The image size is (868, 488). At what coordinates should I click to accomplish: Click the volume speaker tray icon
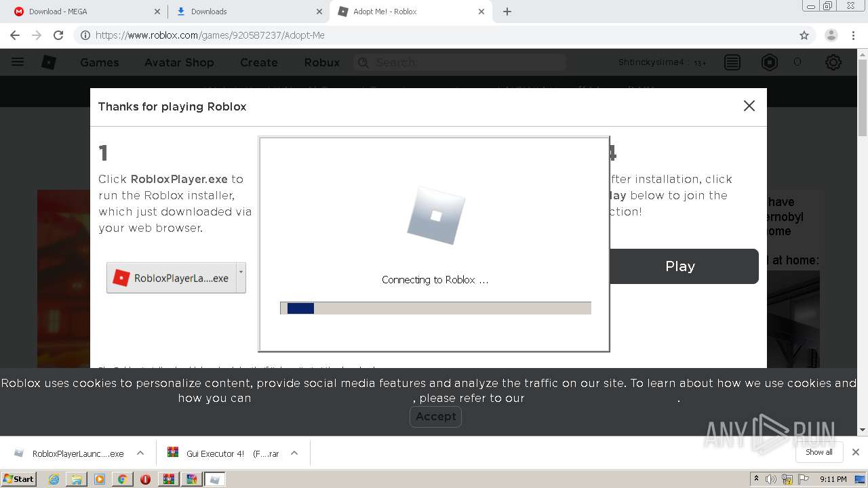point(771,479)
